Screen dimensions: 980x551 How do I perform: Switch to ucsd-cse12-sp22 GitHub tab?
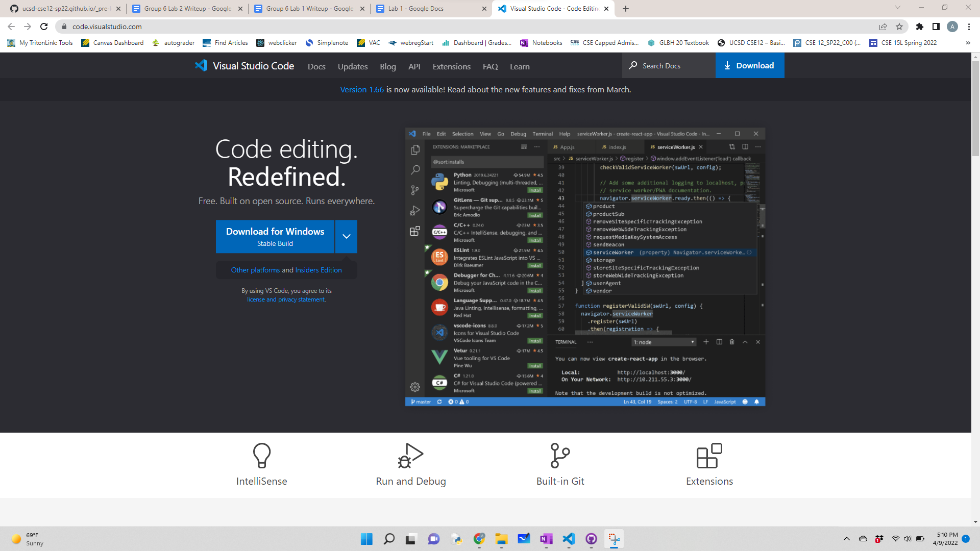64,9
